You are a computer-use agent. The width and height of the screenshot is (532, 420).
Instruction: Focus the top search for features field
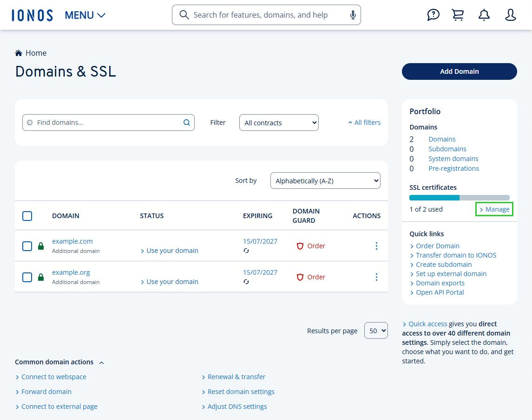point(266,15)
